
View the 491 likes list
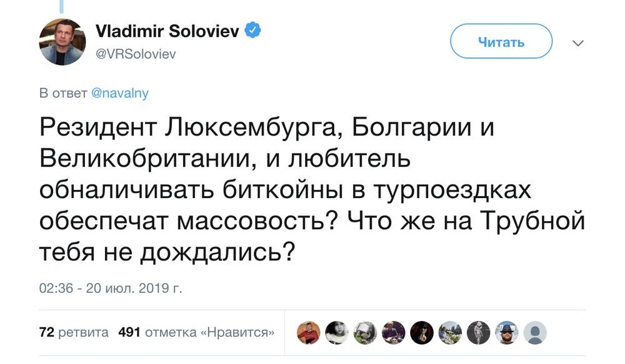(196, 332)
